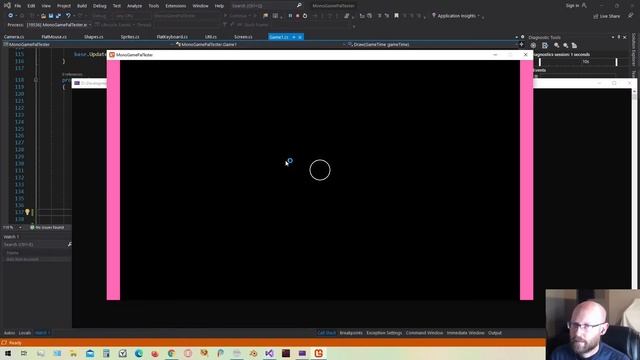
Task: Click the Watch 1 search field
Action: click(35, 244)
